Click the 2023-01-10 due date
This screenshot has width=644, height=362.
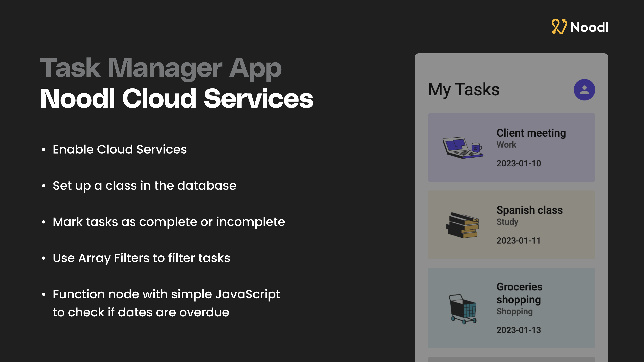[519, 163]
